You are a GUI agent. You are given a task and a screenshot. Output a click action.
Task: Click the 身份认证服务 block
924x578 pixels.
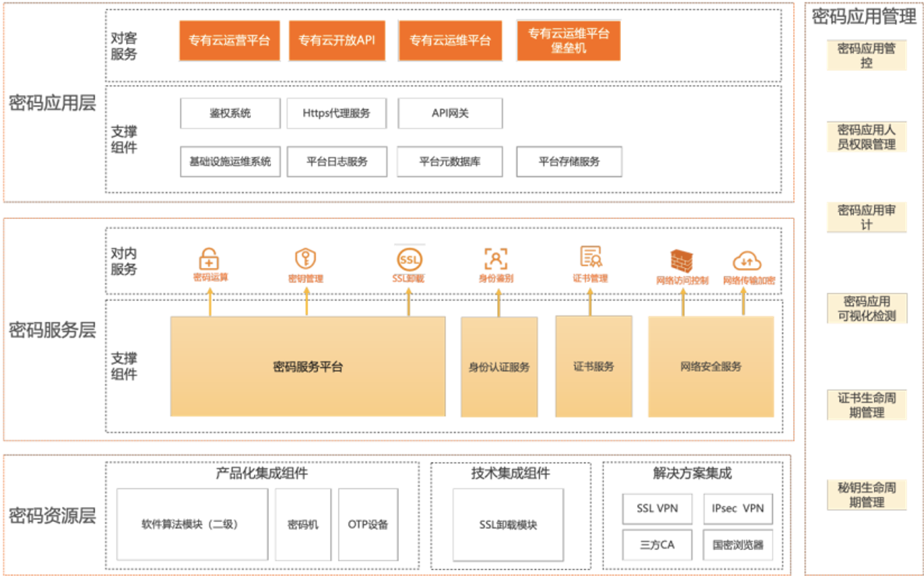point(499,366)
